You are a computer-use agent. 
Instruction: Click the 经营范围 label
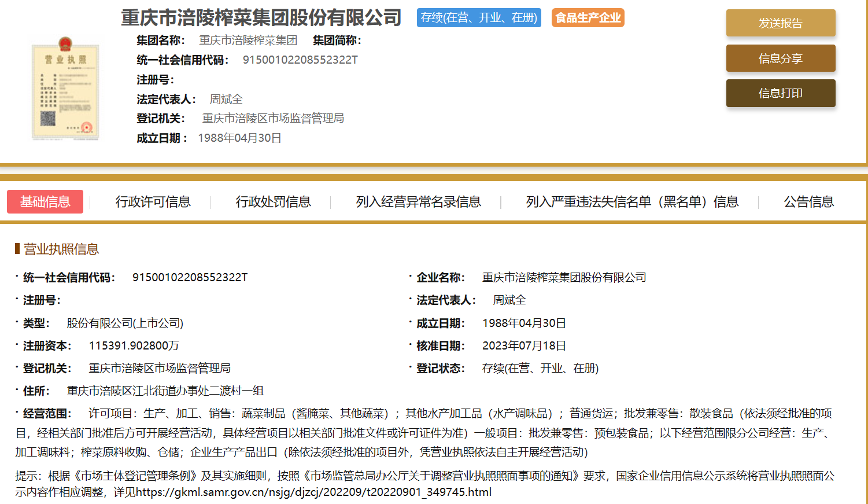point(46,414)
